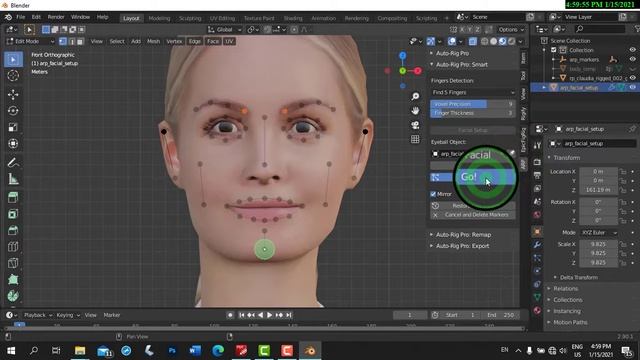Expand the Delta Transform section

coord(578,277)
